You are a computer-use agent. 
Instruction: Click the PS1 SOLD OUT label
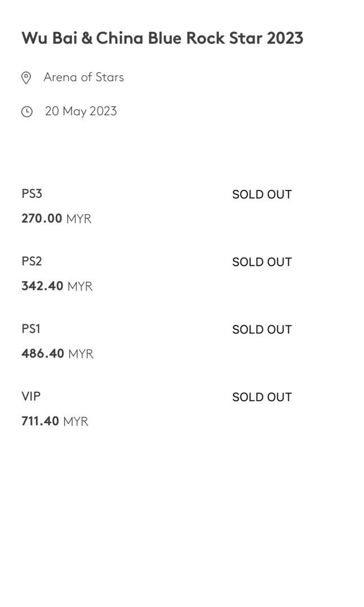(262, 329)
